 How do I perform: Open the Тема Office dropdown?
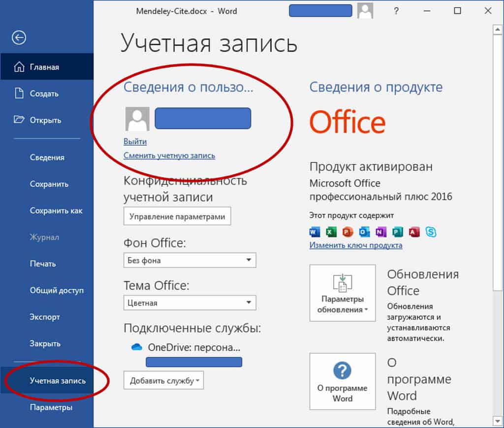189,302
